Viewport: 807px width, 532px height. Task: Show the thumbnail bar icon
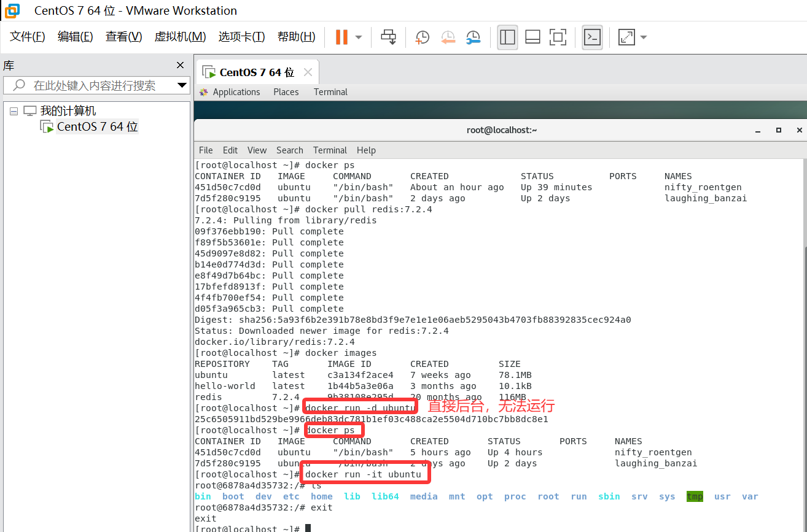[532, 37]
